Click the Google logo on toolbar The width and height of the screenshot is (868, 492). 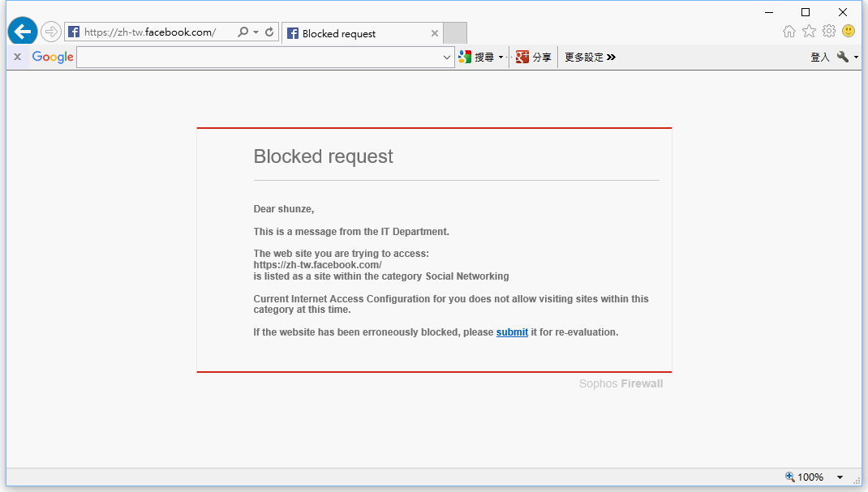tap(53, 57)
